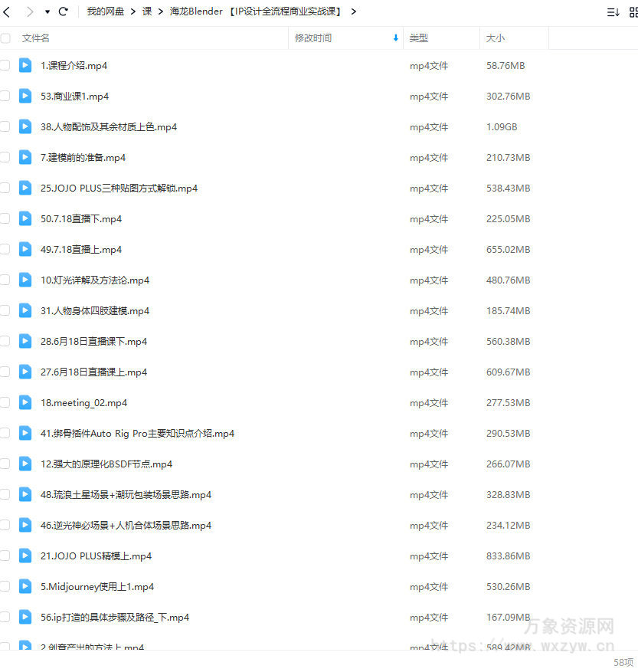Open the file 25.JOJO PLUS三种贴图方式解锁.mp4
The width and height of the screenshot is (638, 672).
(119, 188)
